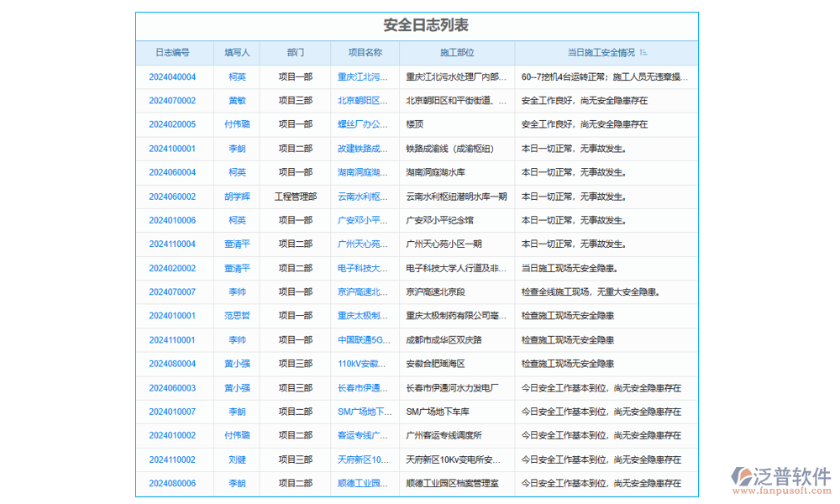Sort table by 填写人 column header
Viewport: 840px width, 504px height.
pyautogui.click(x=236, y=52)
